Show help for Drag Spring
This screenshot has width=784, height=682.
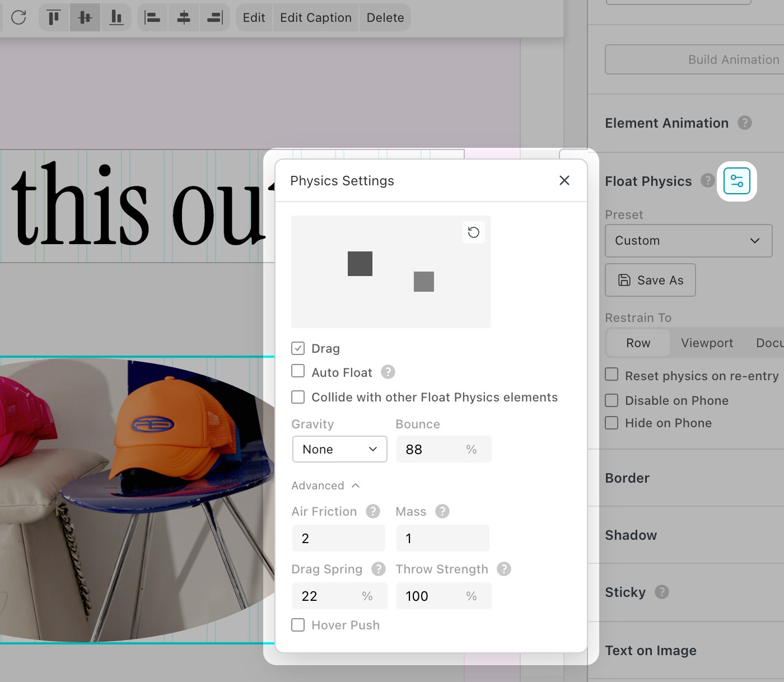tap(379, 569)
